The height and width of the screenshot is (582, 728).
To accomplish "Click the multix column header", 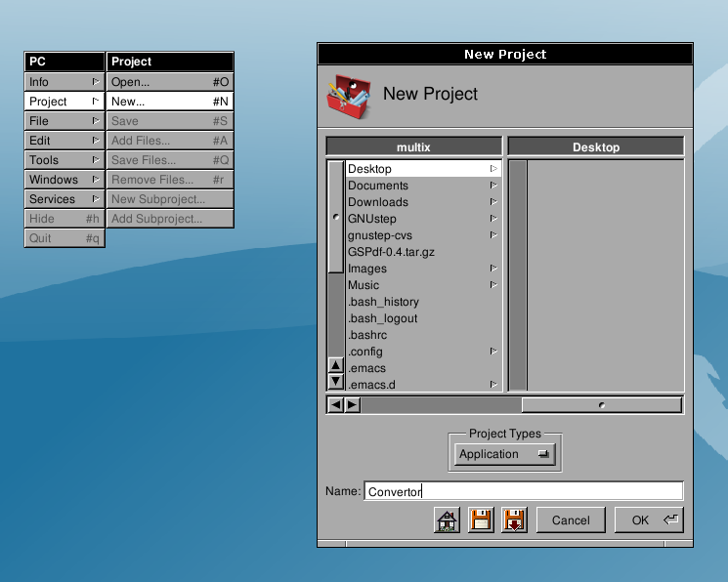I will [413, 147].
